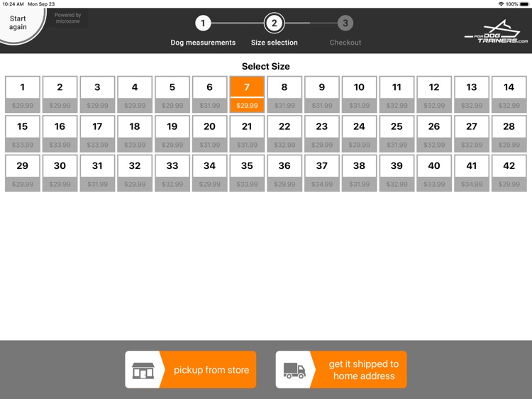Select size 11 priced $32.99

pyautogui.click(x=397, y=94)
